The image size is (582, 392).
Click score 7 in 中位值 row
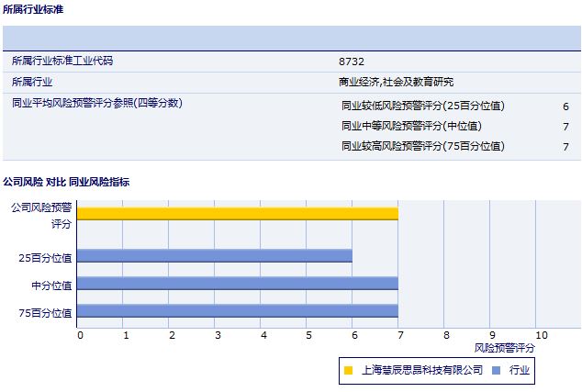pos(565,127)
